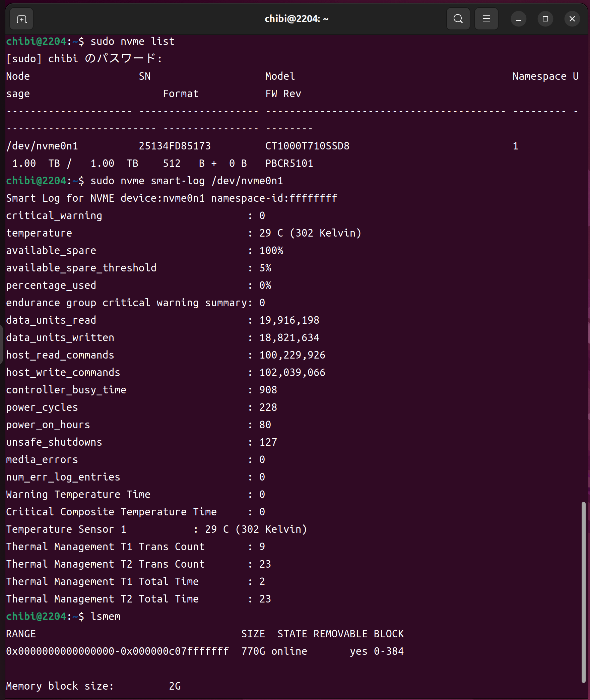Click the unsafe_shutdowns value 127
Viewport: 590px width, 700px height.
pos(268,442)
